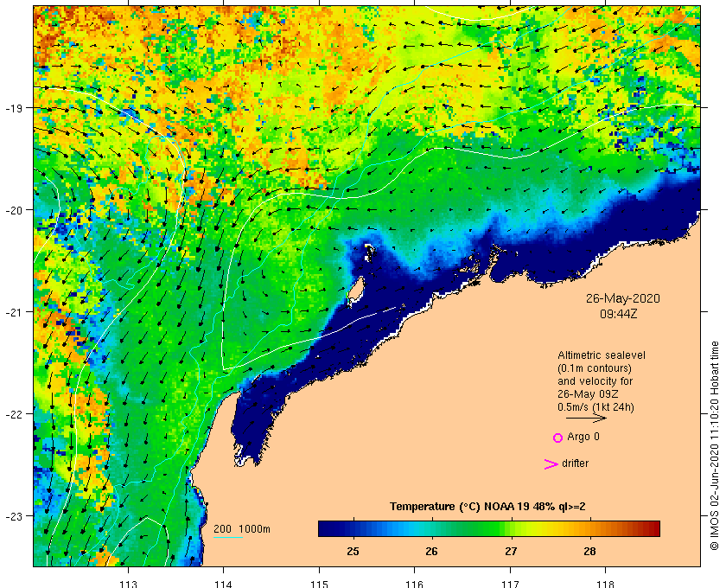
Task: Click the latitude axis label -23
Action: pyautogui.click(x=14, y=516)
